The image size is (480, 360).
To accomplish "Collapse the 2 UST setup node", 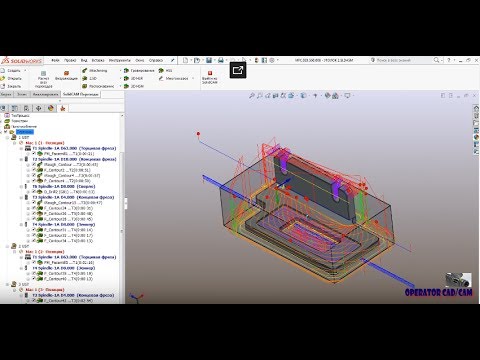I will (x=8, y=246).
